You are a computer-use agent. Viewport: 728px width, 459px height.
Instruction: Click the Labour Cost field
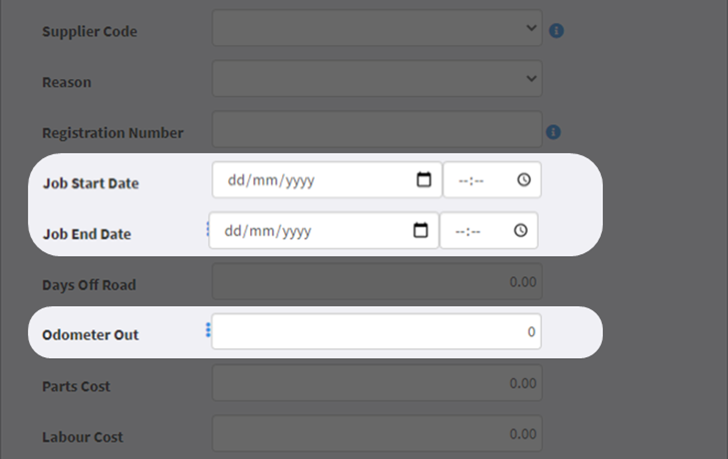point(377,433)
